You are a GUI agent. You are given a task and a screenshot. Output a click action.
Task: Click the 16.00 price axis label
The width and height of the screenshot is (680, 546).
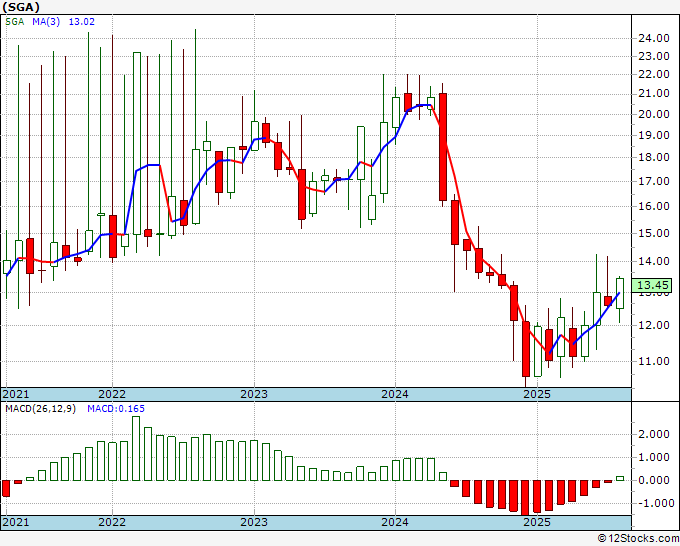654,206
